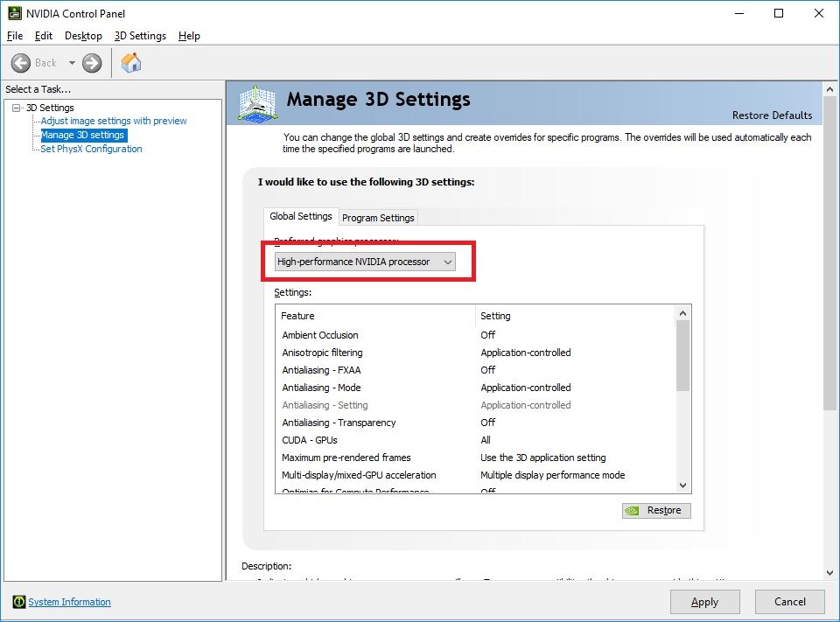Image resolution: width=840 pixels, height=622 pixels.
Task: Switch to the Program Settings tab
Action: pyautogui.click(x=378, y=218)
